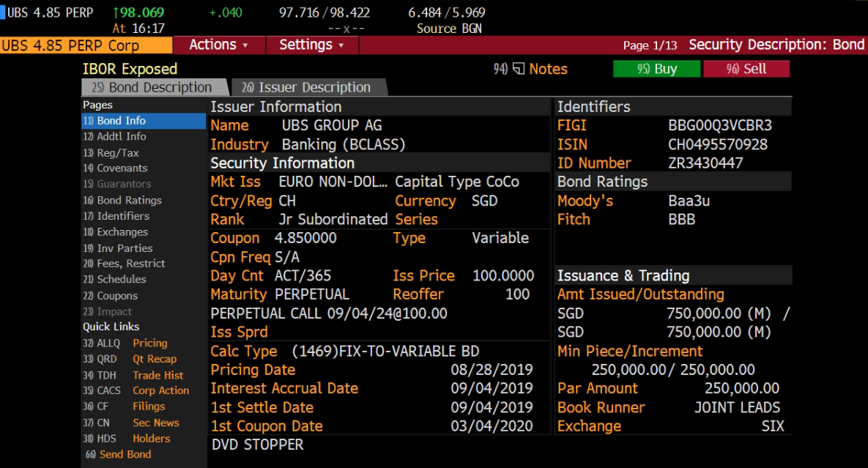Open the Covenants page
The image size is (868, 468).
pyautogui.click(x=115, y=168)
